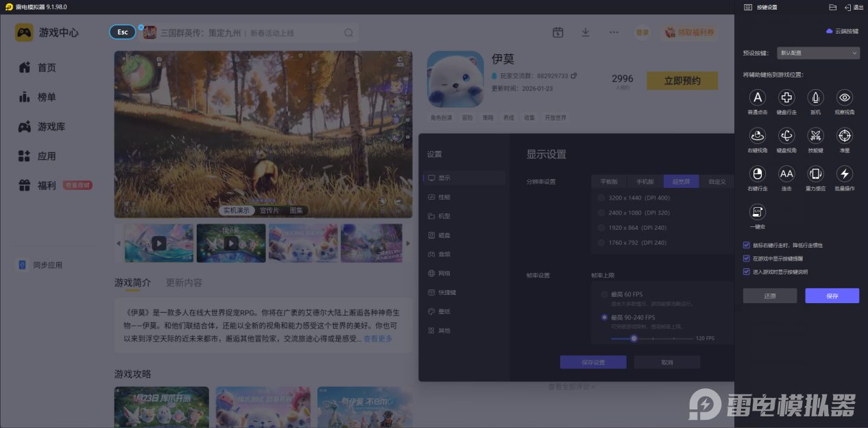Click 查看更多 link in game intro
Screen dimensions: 868x428
pyautogui.click(x=378, y=339)
